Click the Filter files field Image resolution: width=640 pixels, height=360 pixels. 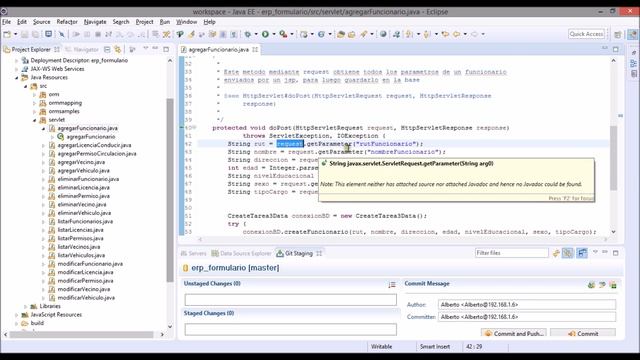point(511,253)
